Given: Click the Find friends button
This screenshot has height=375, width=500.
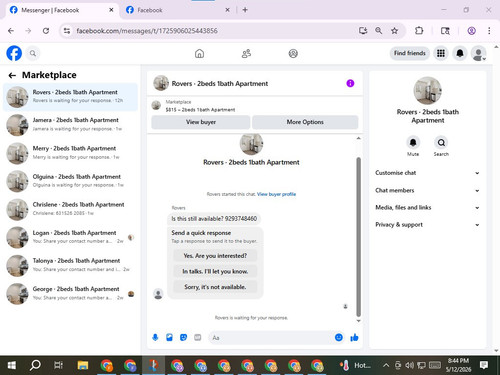Looking at the screenshot, I should 410,53.
